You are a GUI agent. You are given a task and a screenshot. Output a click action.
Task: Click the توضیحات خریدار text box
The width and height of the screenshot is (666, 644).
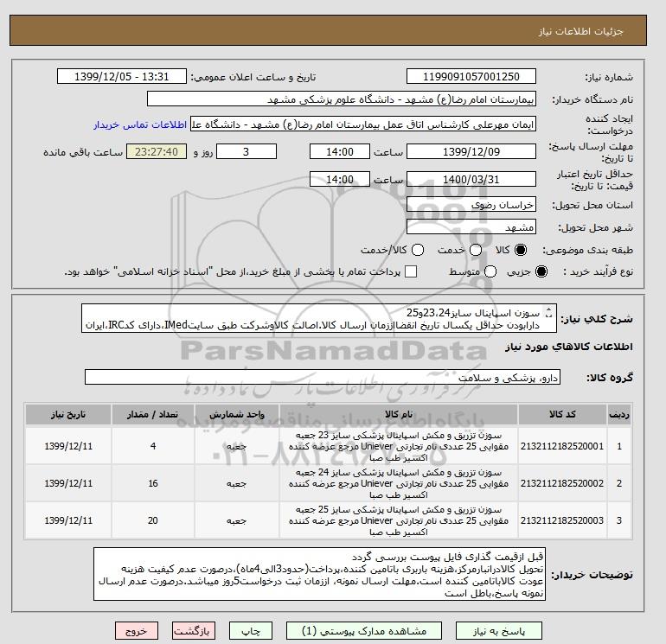click(x=319, y=574)
